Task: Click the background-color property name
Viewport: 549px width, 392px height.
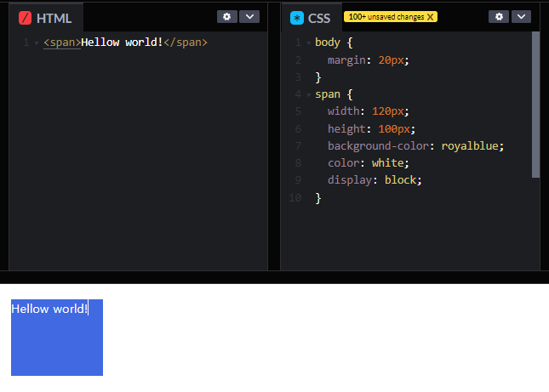Action: 378,145
